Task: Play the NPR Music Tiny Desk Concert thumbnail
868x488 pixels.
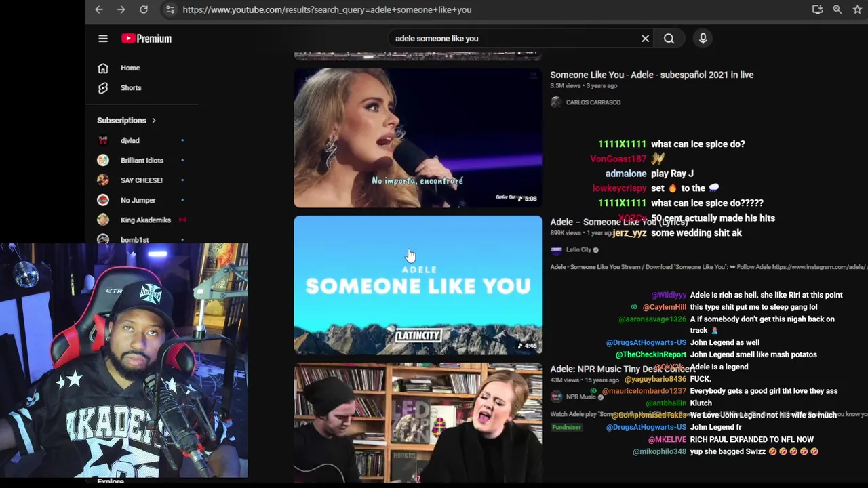Action: coord(418,422)
